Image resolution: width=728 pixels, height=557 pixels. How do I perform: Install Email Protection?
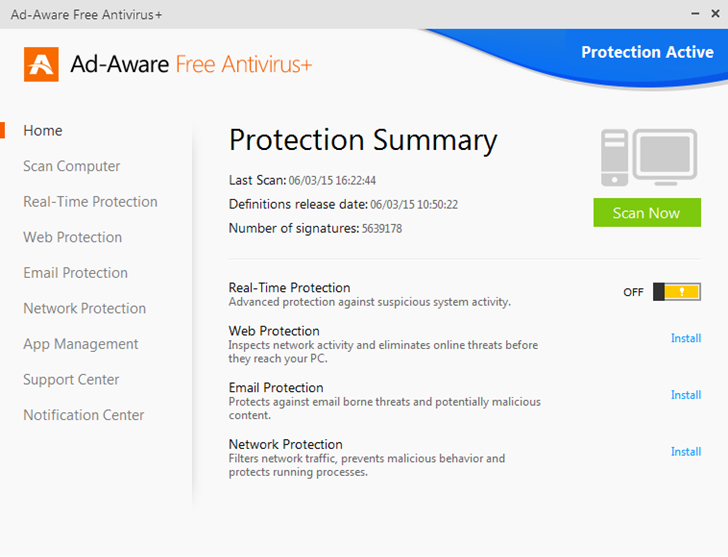(x=686, y=395)
